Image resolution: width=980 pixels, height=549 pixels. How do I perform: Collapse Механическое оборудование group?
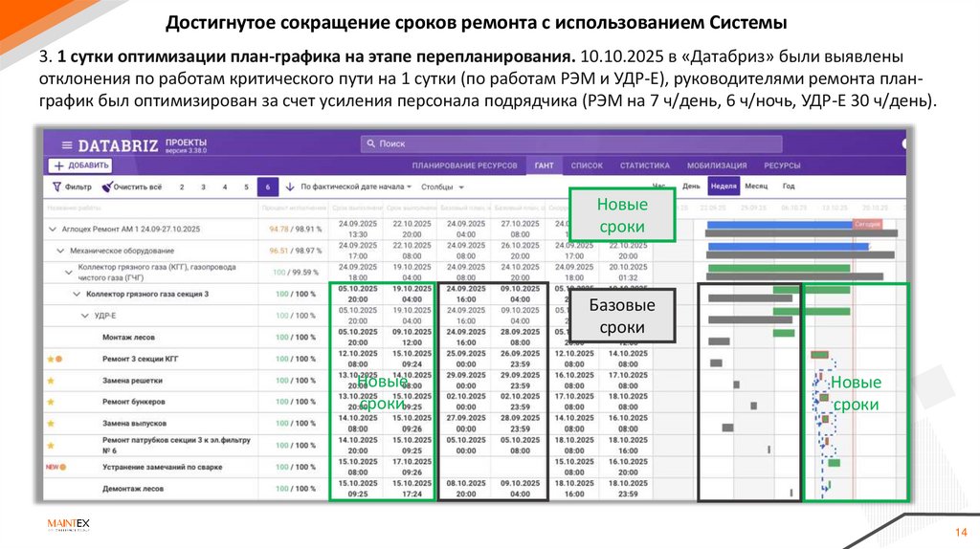pos(60,251)
